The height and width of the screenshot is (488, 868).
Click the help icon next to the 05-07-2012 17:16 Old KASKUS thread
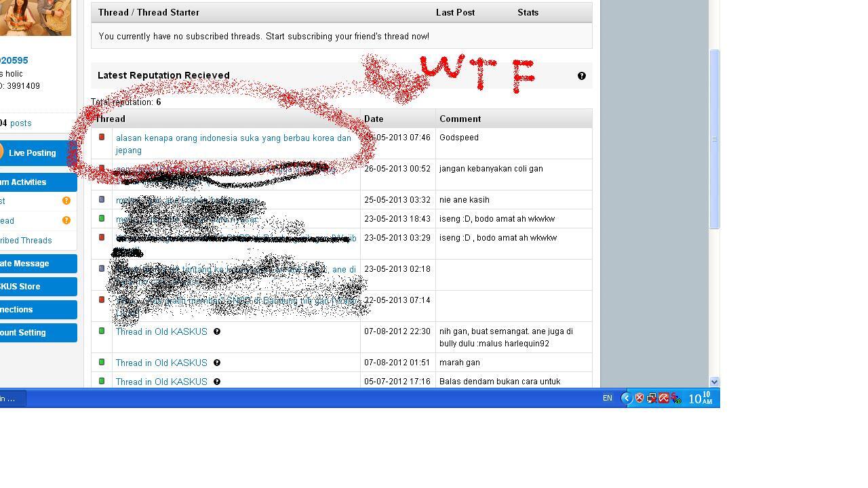[x=217, y=382]
